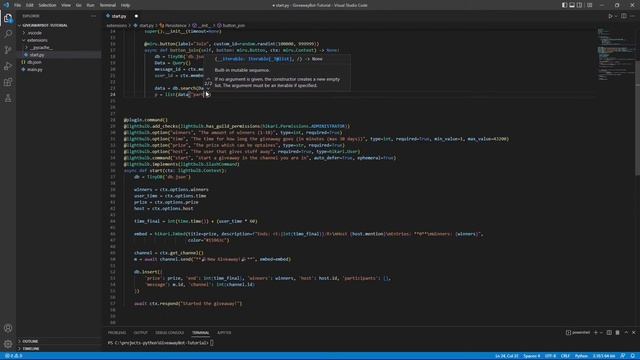The width and height of the screenshot is (640, 360).
Task: Click the Python interpreter version in status bar
Action: tap(604, 356)
